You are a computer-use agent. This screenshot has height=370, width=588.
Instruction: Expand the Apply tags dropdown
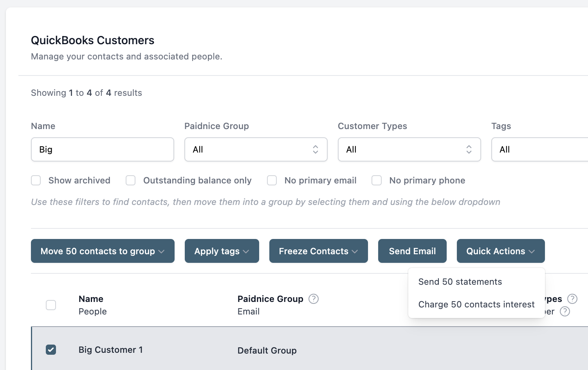222,251
